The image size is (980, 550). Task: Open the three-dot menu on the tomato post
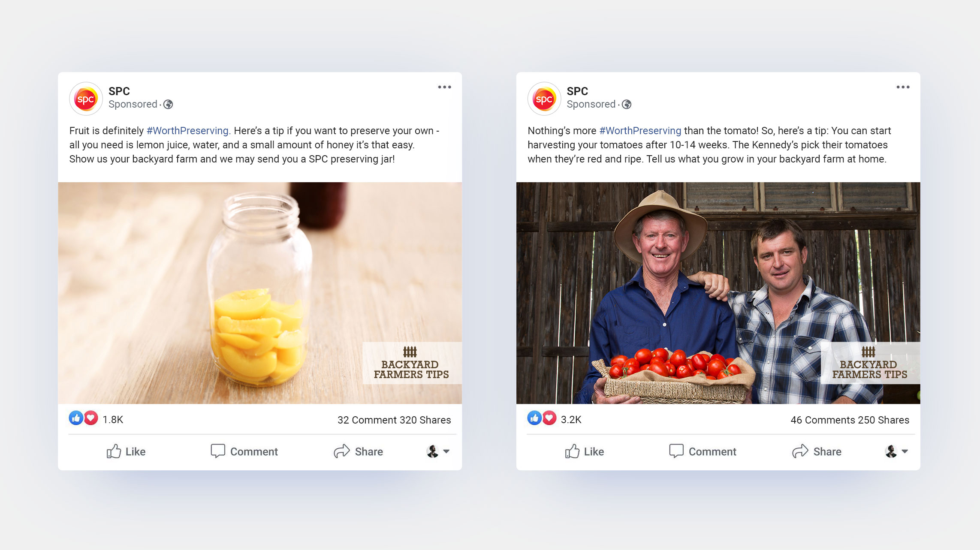pyautogui.click(x=903, y=87)
